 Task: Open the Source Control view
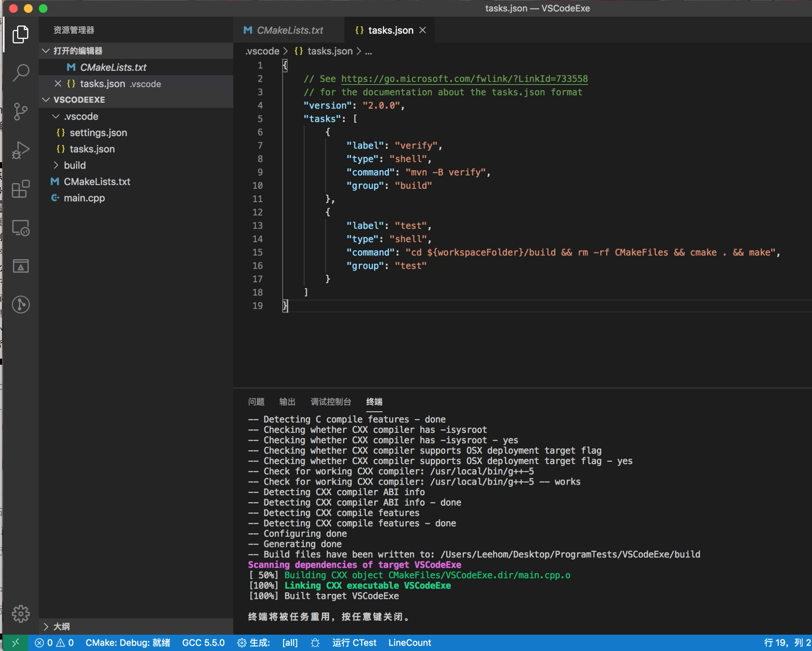click(21, 112)
